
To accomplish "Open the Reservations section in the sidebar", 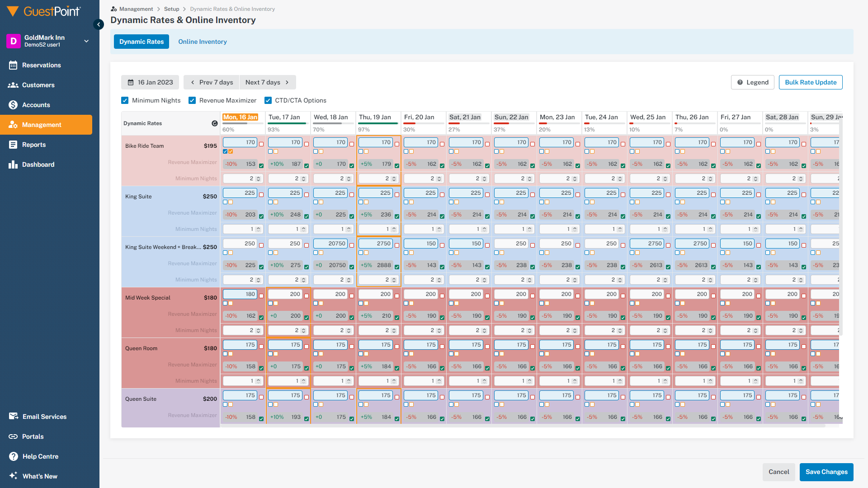I will (40, 65).
